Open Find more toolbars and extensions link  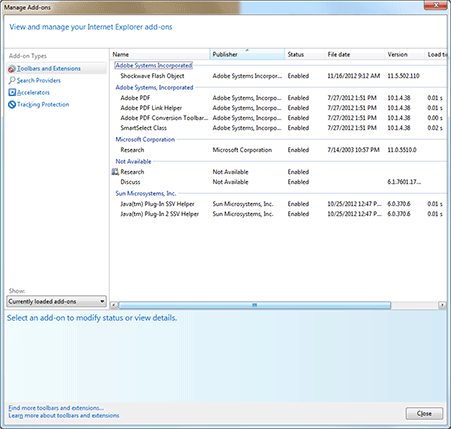pos(56,408)
